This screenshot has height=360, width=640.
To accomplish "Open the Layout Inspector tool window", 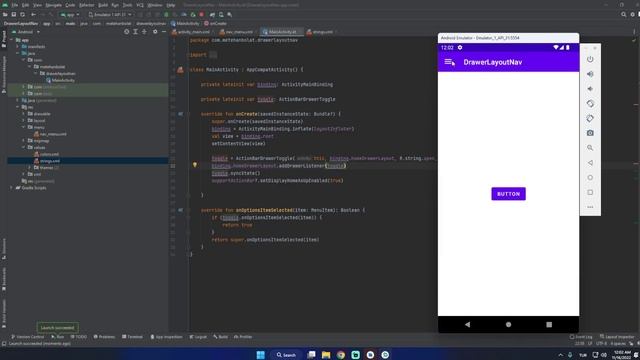I will click(x=617, y=337).
